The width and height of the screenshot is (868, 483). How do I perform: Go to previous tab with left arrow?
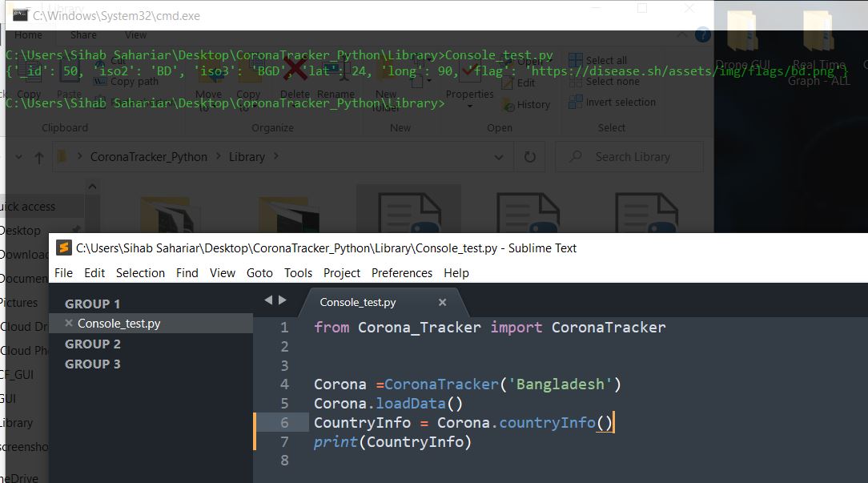268,300
